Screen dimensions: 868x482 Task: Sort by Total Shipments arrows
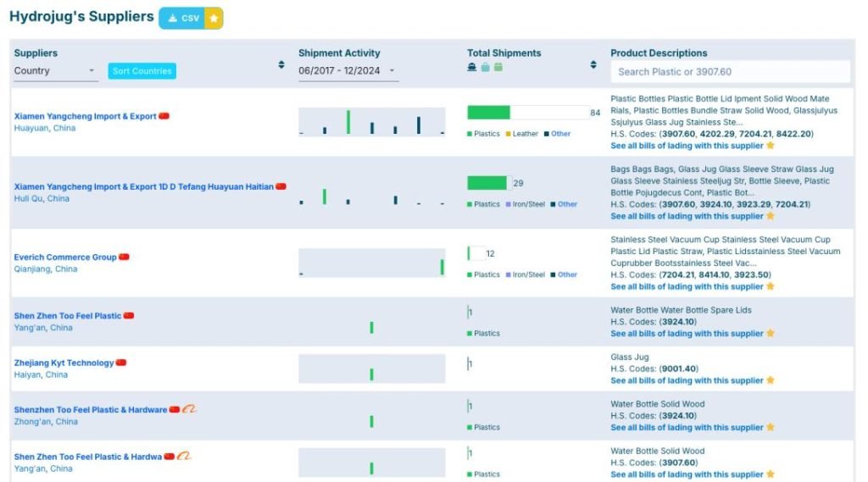tap(593, 64)
